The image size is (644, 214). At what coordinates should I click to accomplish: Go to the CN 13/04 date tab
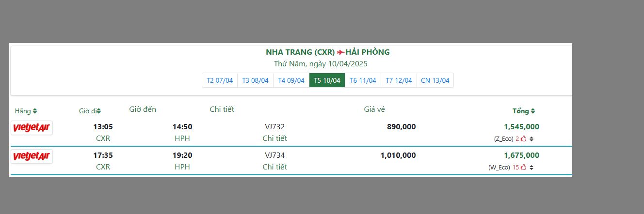435,80
